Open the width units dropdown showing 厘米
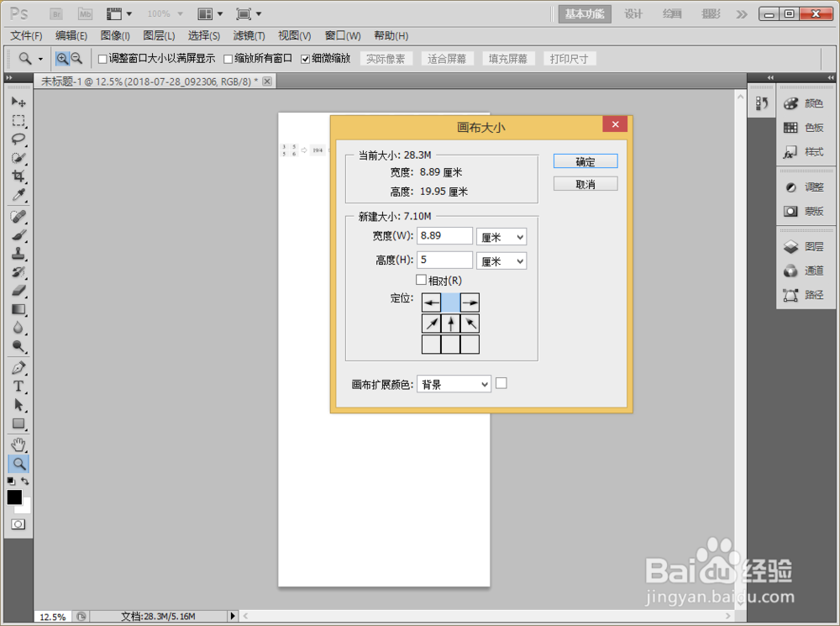The height and width of the screenshot is (626, 840). tap(501, 235)
